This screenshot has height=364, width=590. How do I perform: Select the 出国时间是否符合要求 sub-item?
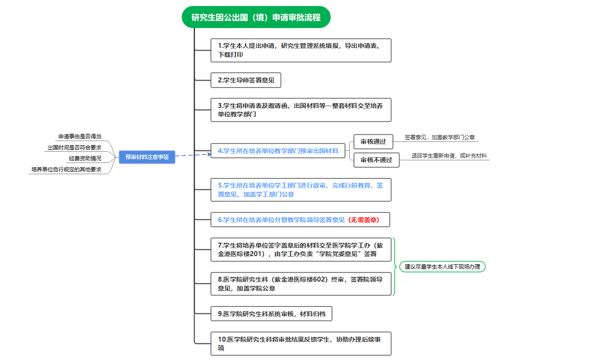[x=74, y=147]
